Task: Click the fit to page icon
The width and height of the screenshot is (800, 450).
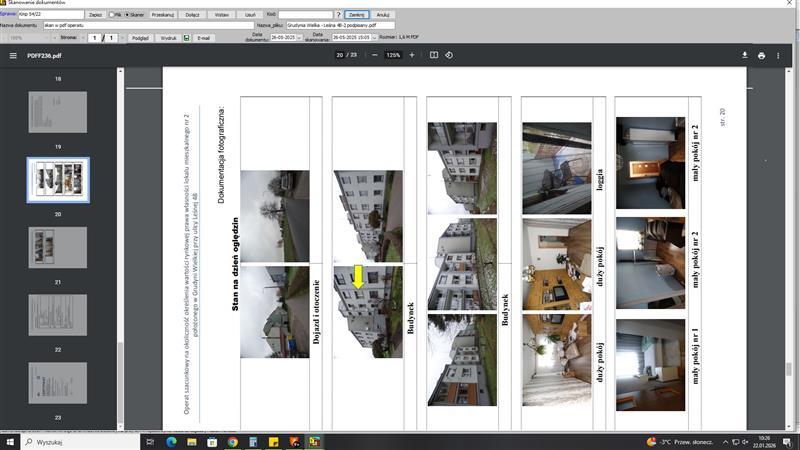Action: 434,55
